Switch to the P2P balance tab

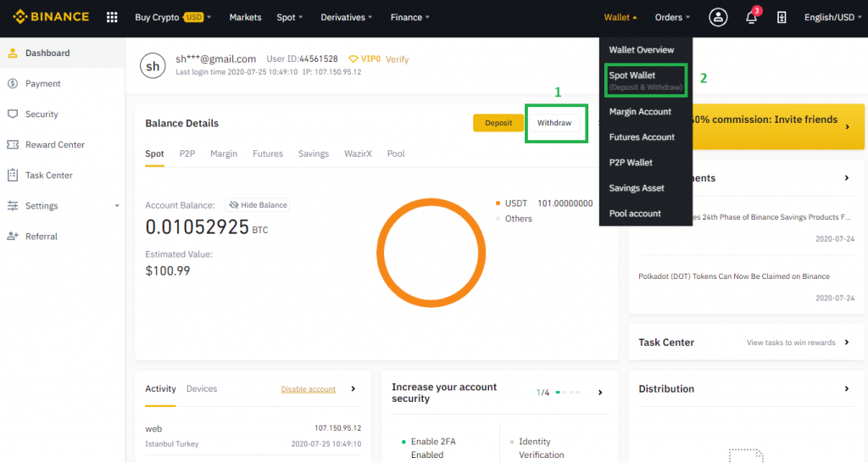point(187,153)
